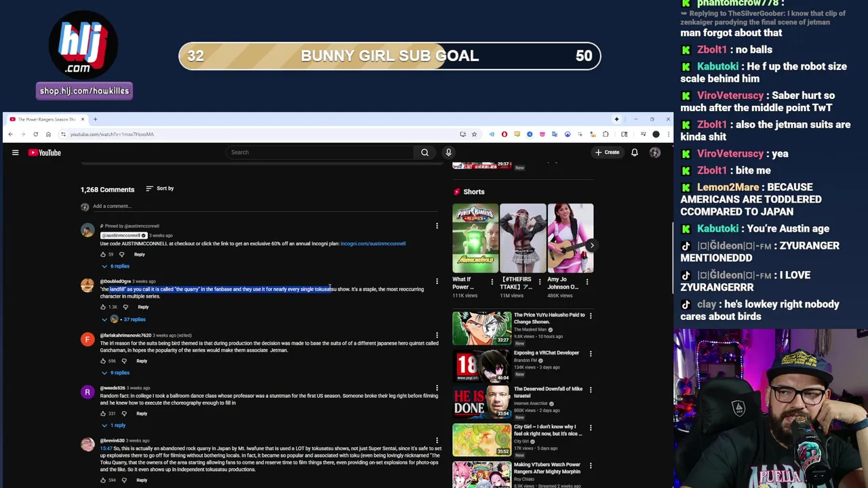Reply to the weeds526 comment
Viewport: 868px width, 488px height.
click(142, 413)
